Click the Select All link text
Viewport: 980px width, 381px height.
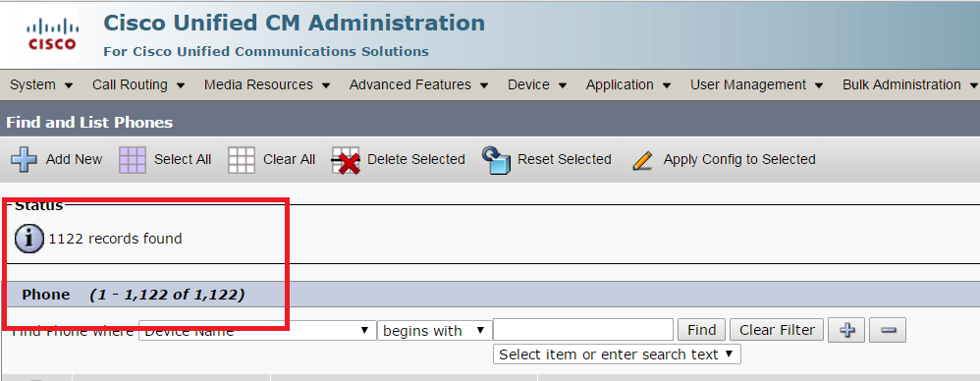click(x=183, y=159)
